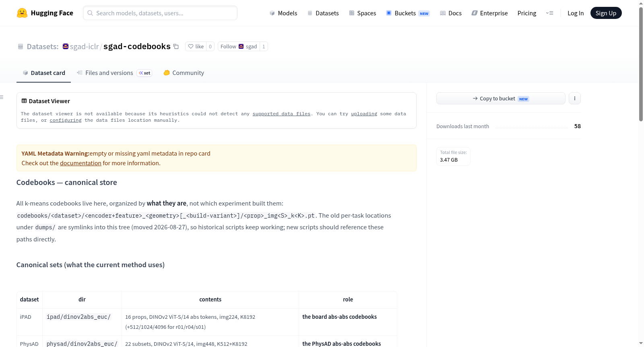Click the Datasets breadcrumb icon
This screenshot has height=347, width=644.
21,46
